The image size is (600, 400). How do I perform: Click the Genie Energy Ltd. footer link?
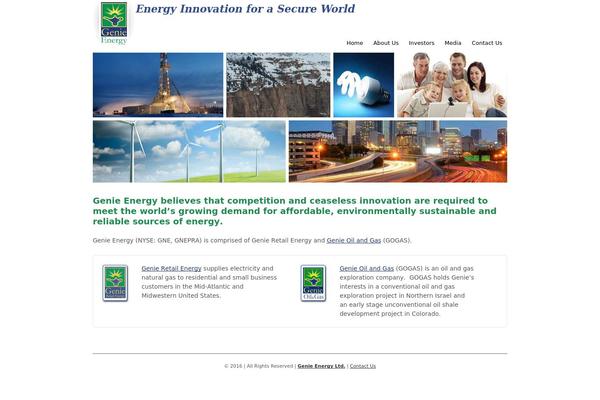(x=321, y=366)
